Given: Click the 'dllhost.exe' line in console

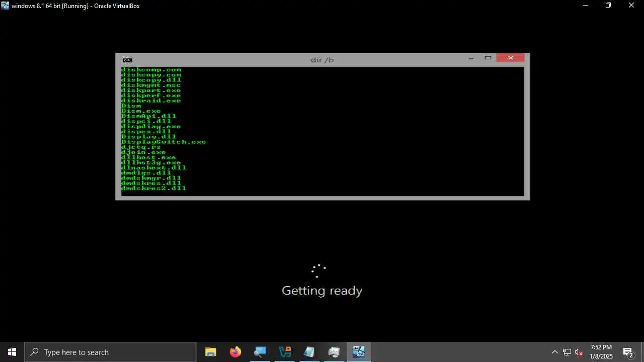Looking at the screenshot, I should click(x=148, y=157).
